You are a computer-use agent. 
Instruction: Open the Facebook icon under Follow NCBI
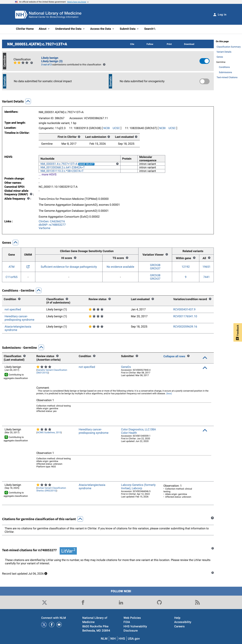pyautogui.click(x=83, y=602)
